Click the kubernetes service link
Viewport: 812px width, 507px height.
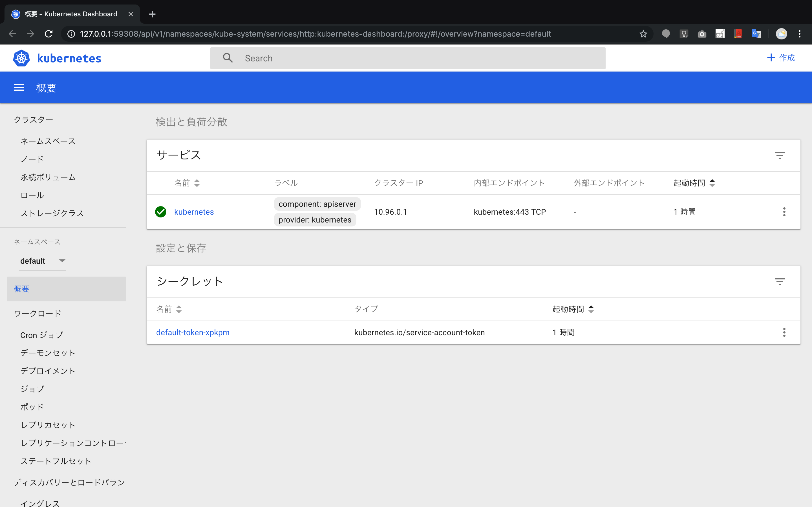click(x=193, y=212)
